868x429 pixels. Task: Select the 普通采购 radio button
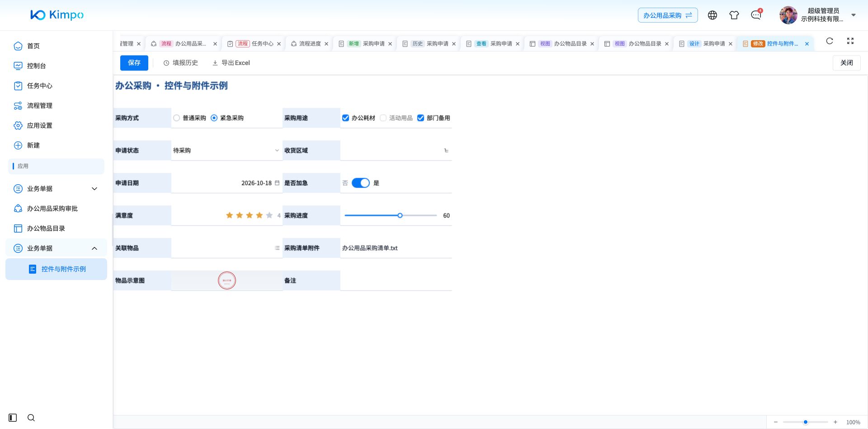[177, 118]
